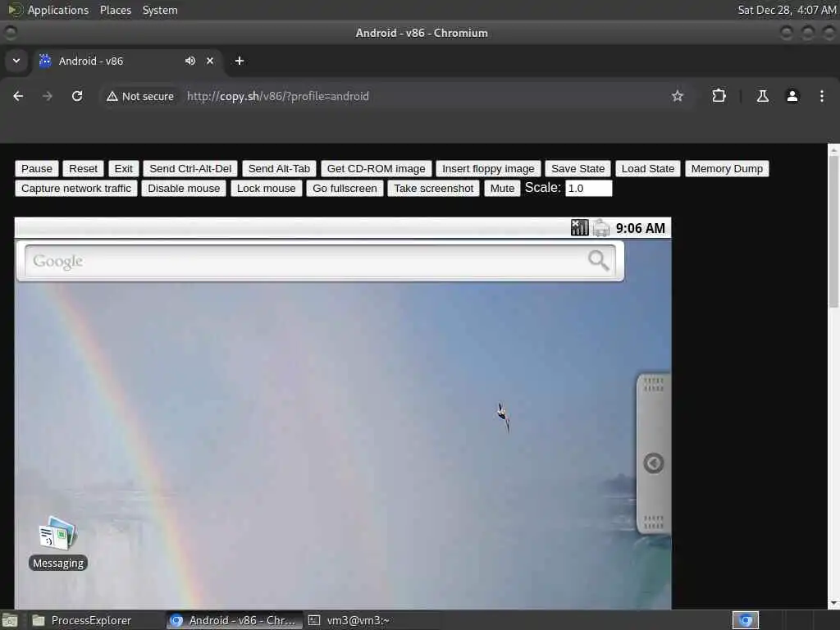Send Ctrl-Alt-Del to the emulator
Viewport: 840px width, 630px height.
(190, 169)
